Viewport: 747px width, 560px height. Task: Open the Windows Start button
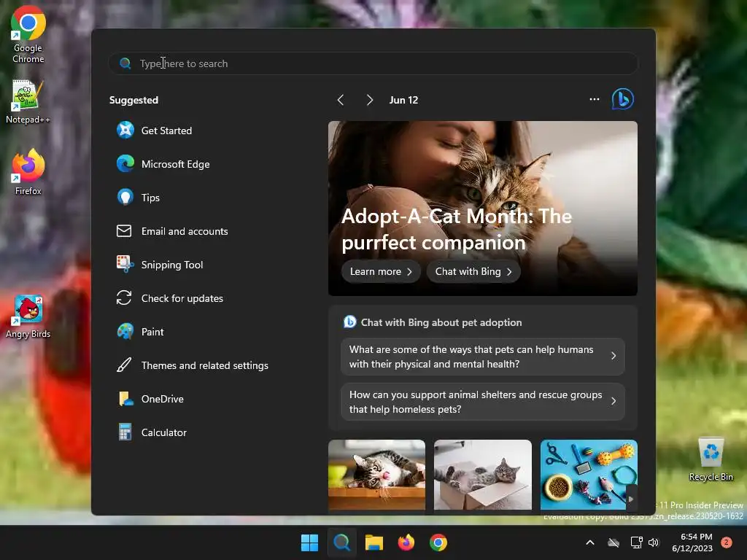point(309,542)
